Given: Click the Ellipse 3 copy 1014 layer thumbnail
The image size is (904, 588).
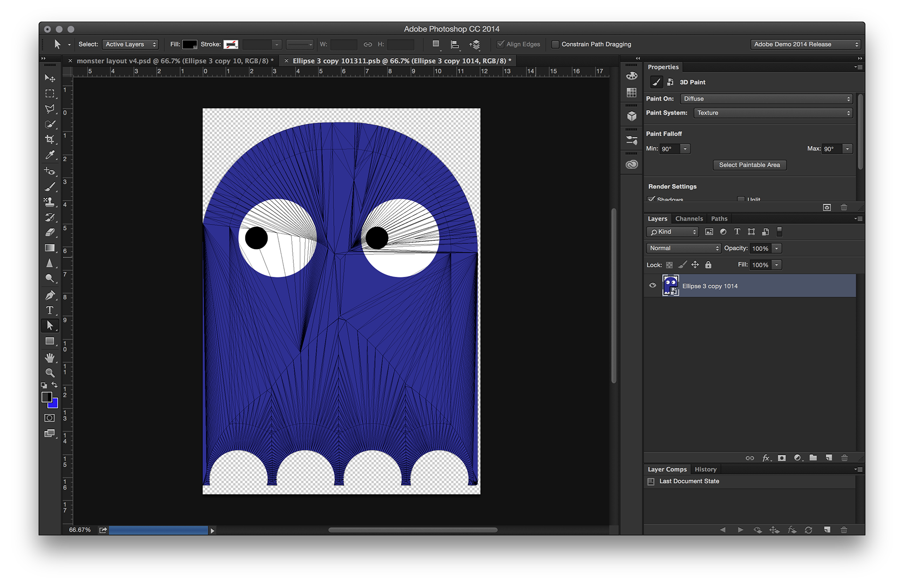Looking at the screenshot, I should pos(670,285).
